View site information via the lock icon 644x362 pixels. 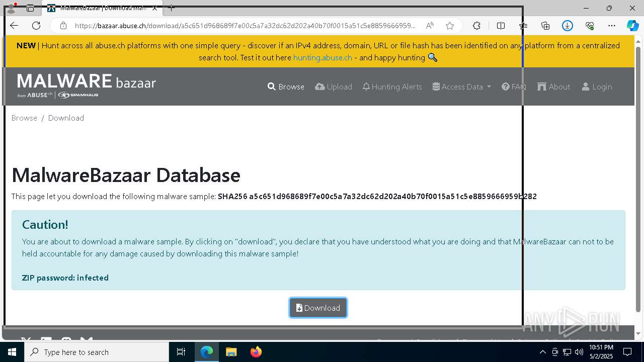(x=63, y=26)
